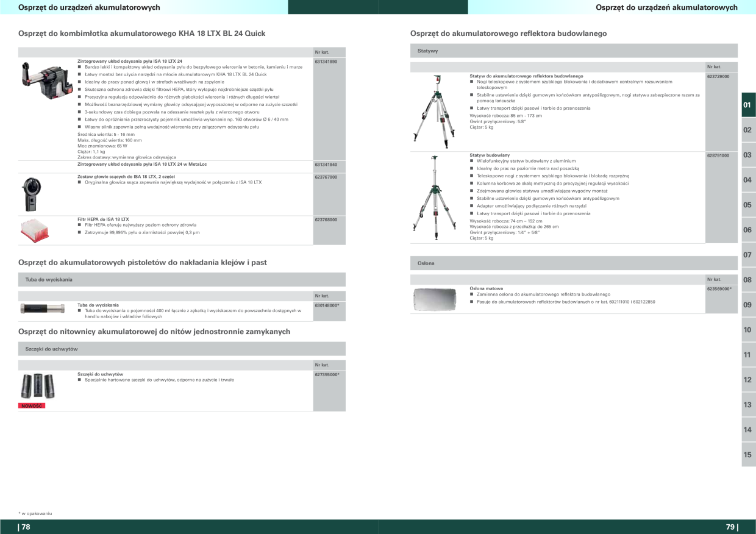This screenshot has width=756, height=534.
Task: Click product title Zestaw głowic ssących
Action: pos(126,176)
